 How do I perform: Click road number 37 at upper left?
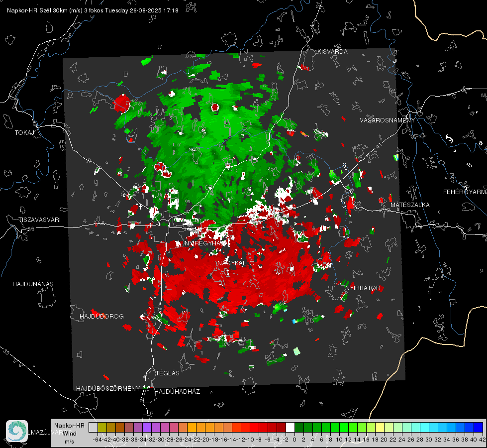(16, 86)
